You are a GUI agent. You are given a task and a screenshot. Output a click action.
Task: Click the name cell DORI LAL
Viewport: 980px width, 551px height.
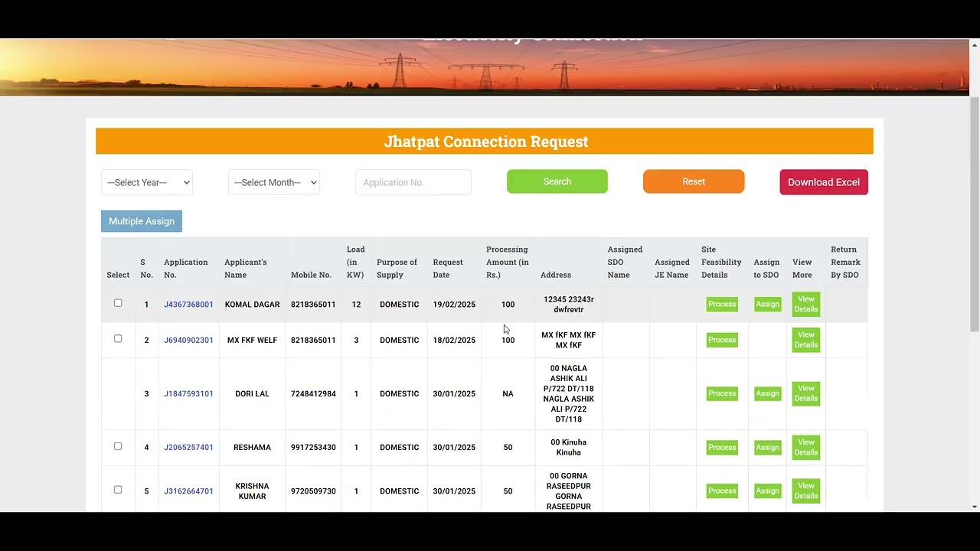[x=252, y=394]
